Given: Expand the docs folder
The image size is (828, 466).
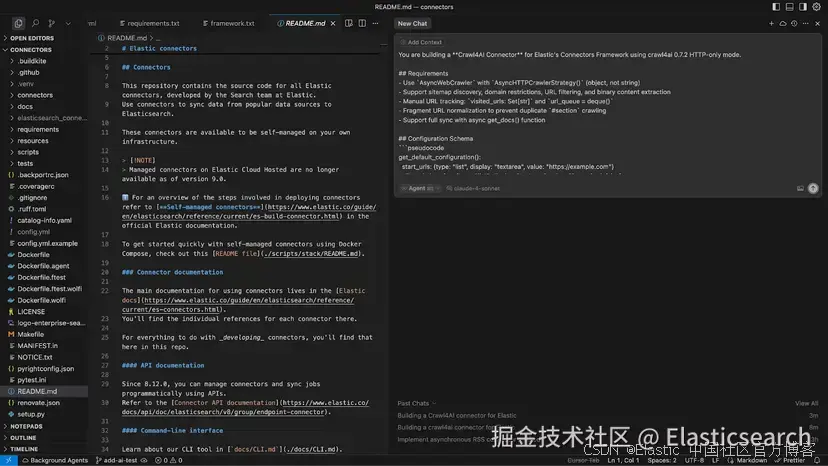Looking at the screenshot, I should click(44, 106).
